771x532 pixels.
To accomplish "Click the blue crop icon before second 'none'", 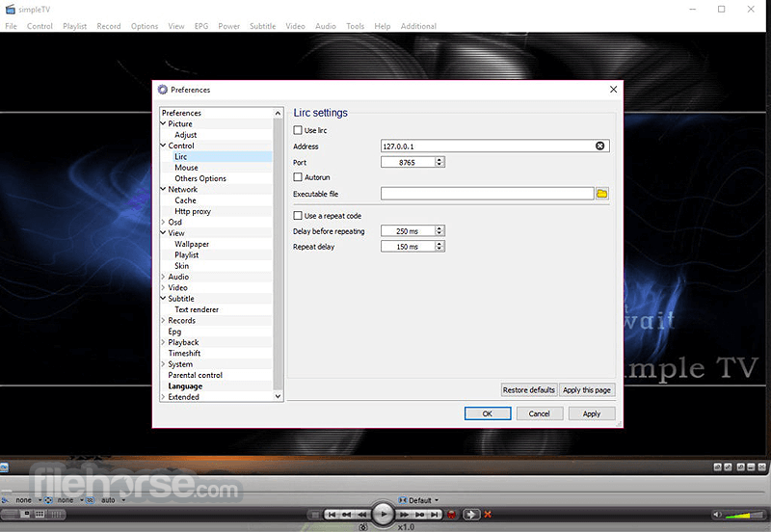I will tap(48, 500).
